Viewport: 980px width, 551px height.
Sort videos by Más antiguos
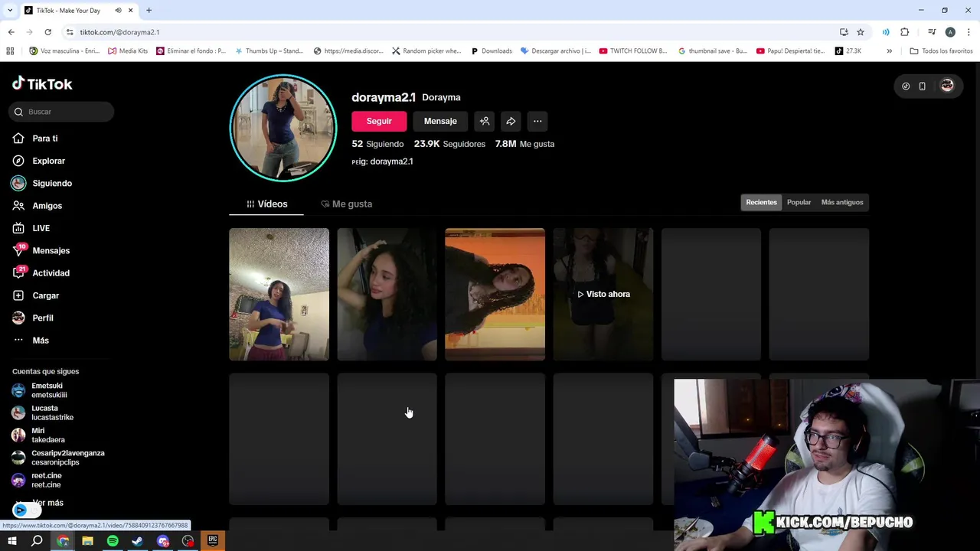click(842, 202)
